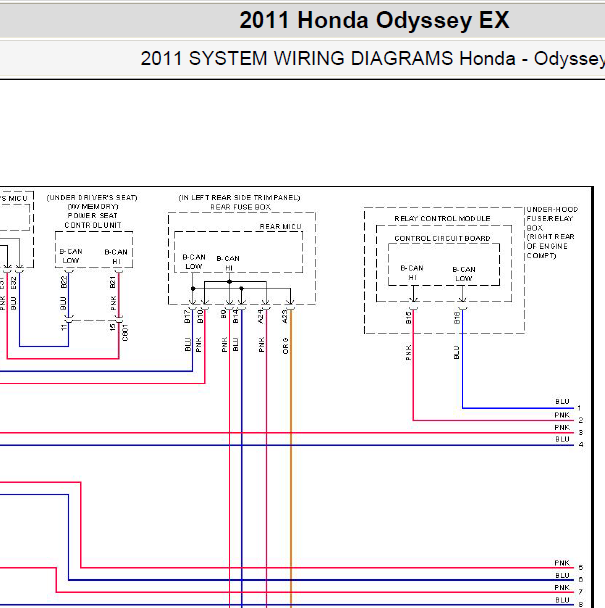
Task: Select the "(UNDER DRIVER'S SEAT)" location label
Action: click(92, 198)
